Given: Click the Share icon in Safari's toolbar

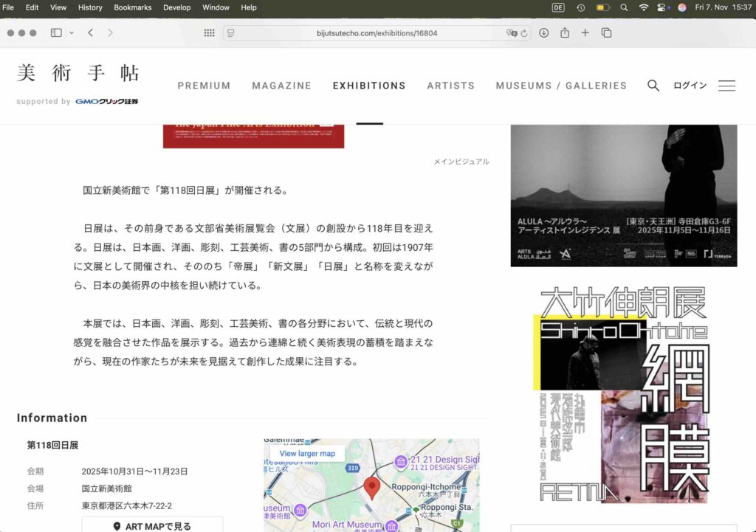Looking at the screenshot, I should point(563,32).
